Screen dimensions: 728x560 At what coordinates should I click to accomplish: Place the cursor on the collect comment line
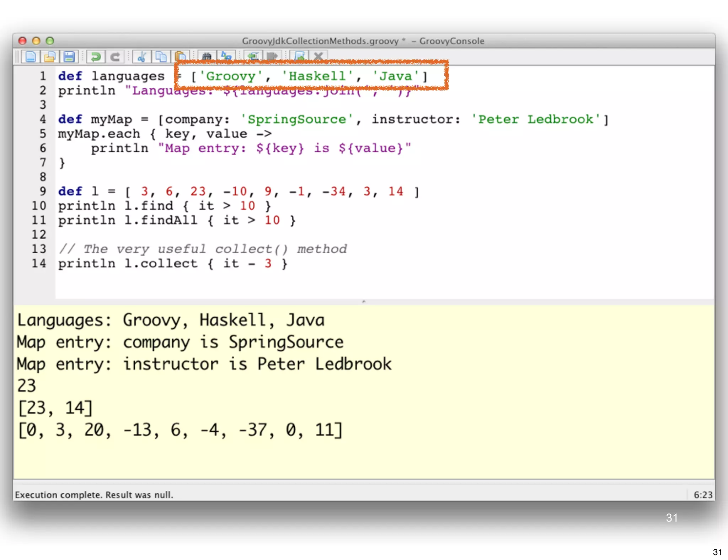pyautogui.click(x=203, y=249)
